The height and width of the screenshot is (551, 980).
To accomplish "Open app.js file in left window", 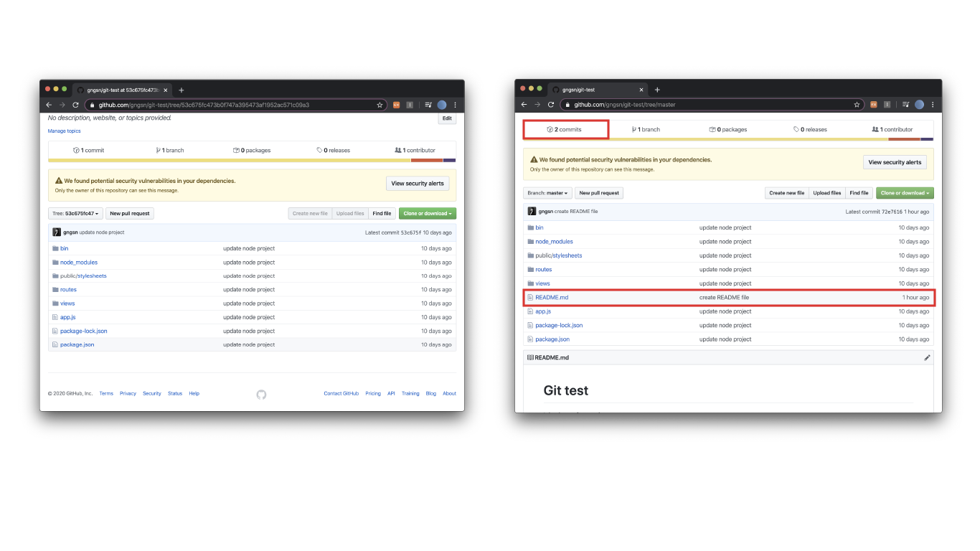I will [x=67, y=317].
